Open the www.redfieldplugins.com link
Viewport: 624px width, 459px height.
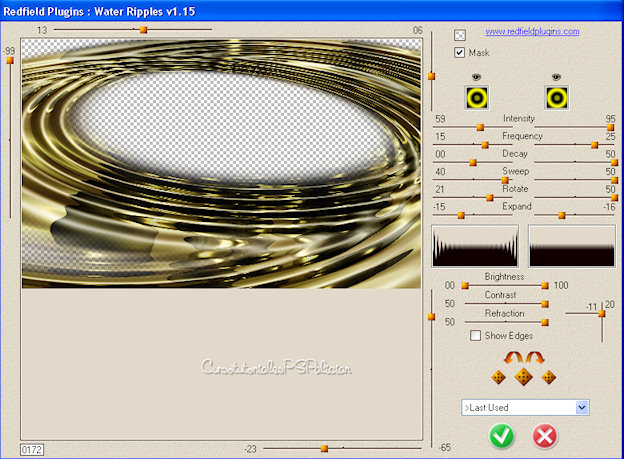coord(532,32)
